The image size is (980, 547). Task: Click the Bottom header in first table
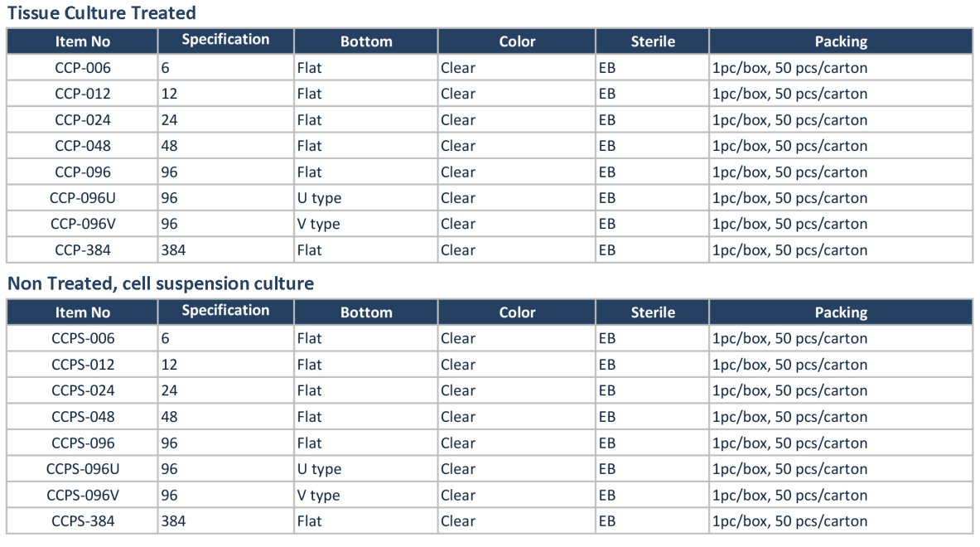(365, 41)
